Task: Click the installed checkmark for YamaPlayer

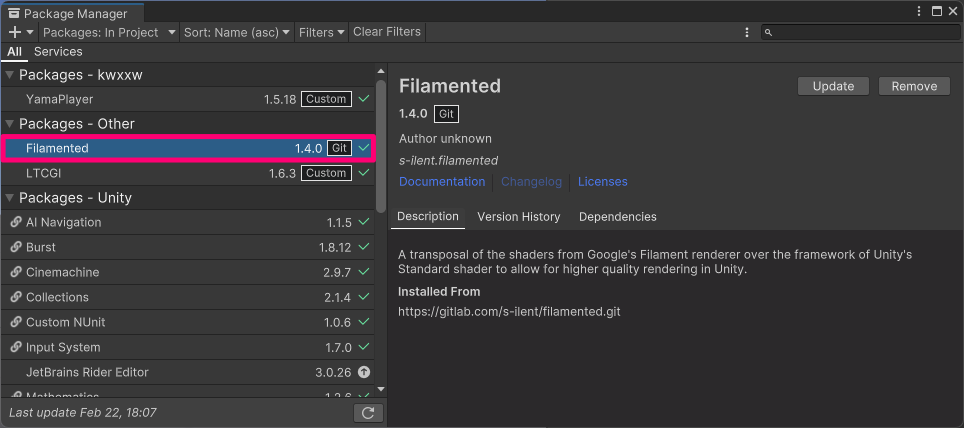Action: (x=364, y=98)
